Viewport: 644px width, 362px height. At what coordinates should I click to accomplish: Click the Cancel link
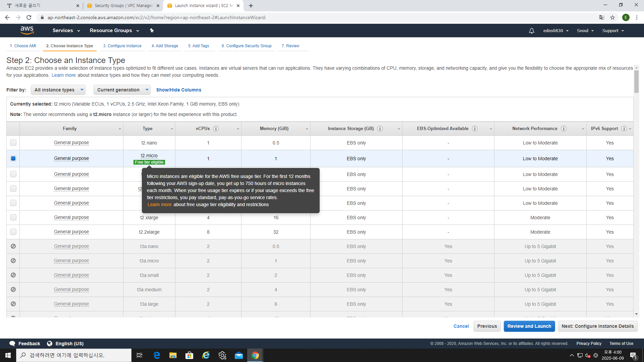pyautogui.click(x=461, y=326)
